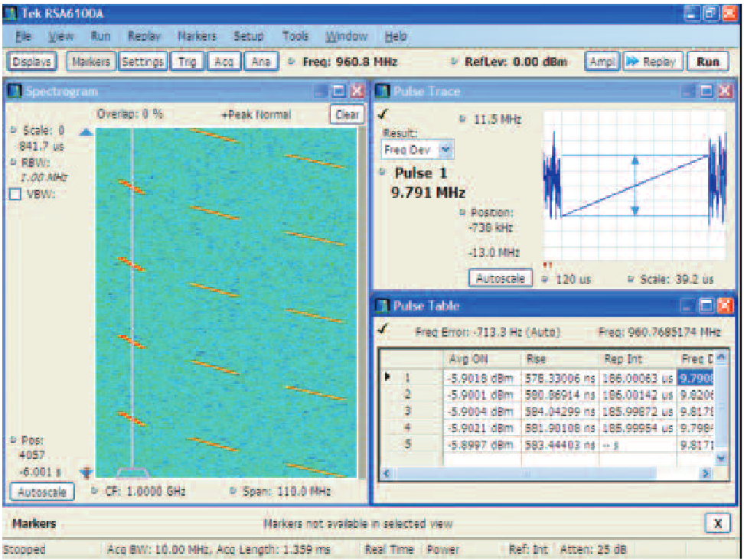
Task: Open the Tools menu
Action: (x=295, y=35)
